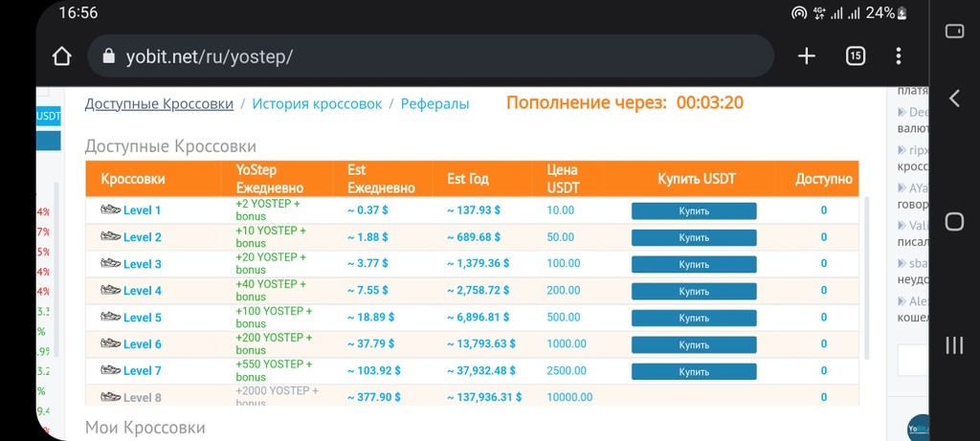Click the USDT tab in left sidebar

(48, 116)
